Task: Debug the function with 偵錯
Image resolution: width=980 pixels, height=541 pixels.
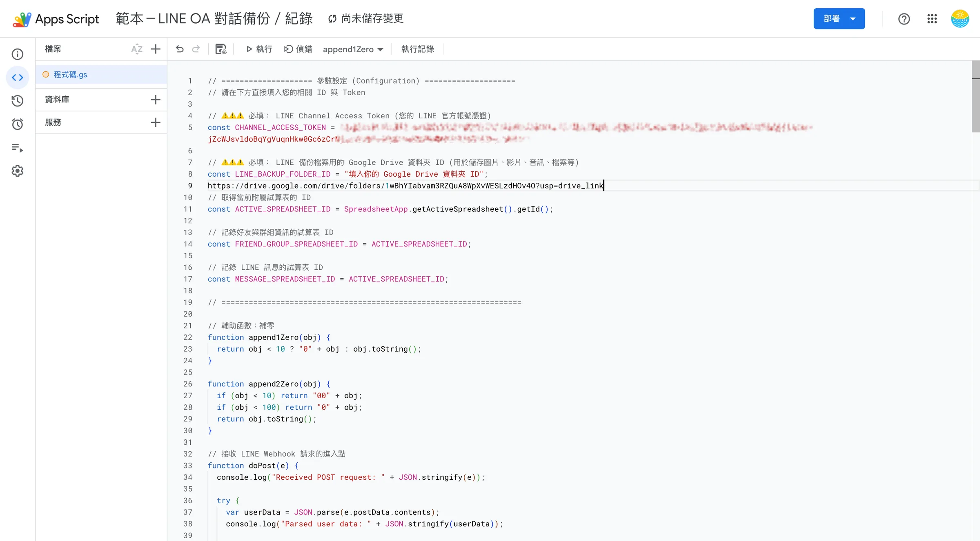Action: [298, 49]
